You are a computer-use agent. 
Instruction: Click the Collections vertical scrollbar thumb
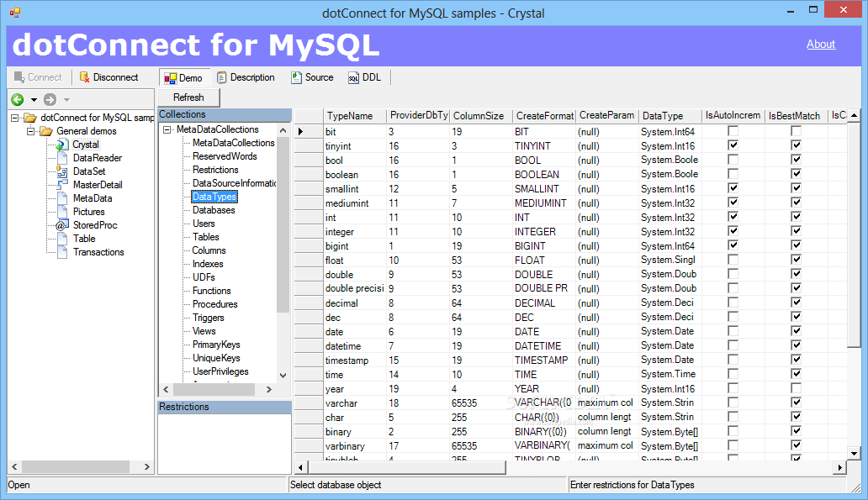283,224
